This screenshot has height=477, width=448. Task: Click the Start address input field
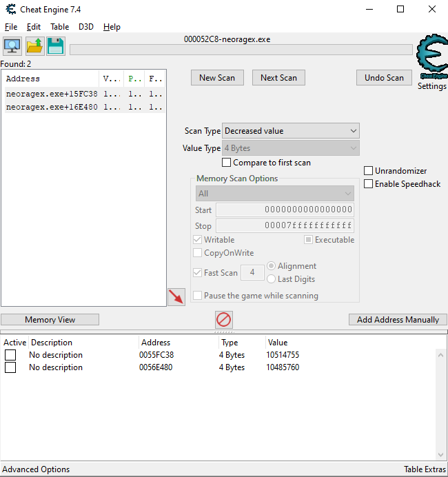285,210
